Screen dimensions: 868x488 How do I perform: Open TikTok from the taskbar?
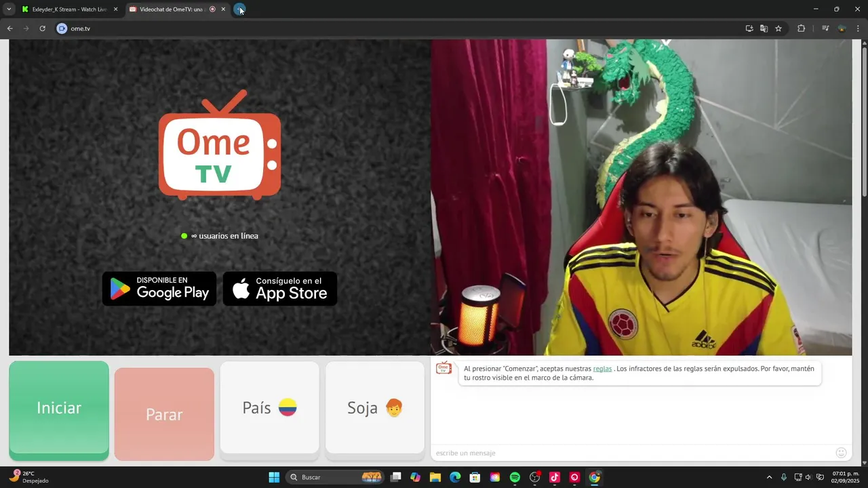click(555, 477)
